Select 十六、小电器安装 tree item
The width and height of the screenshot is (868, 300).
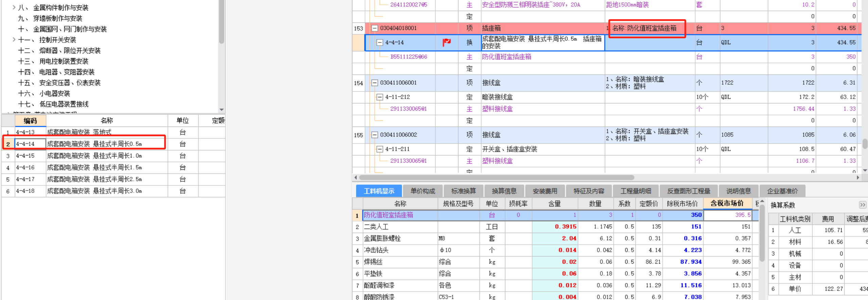pyautogui.click(x=44, y=94)
